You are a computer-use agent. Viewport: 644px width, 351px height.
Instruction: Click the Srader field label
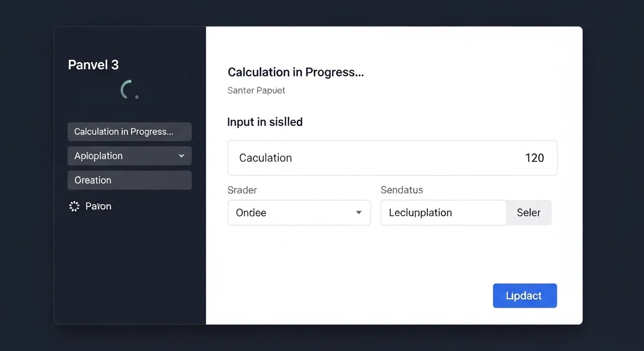[x=242, y=190]
